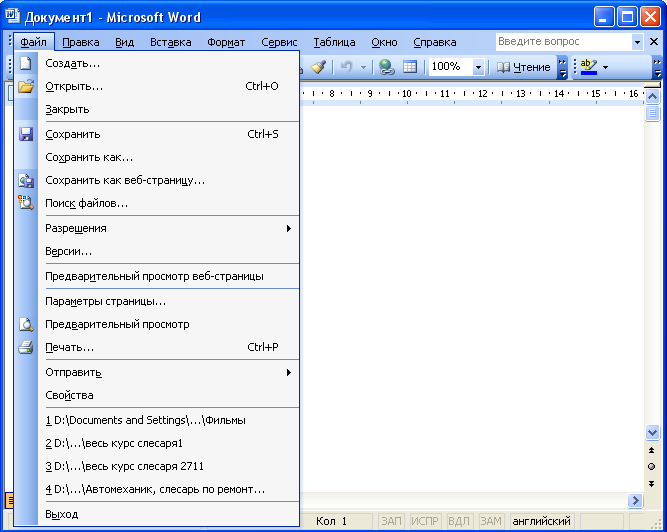Click the split box above the scrollbar
This screenshot has width=667, height=532.
[653, 86]
